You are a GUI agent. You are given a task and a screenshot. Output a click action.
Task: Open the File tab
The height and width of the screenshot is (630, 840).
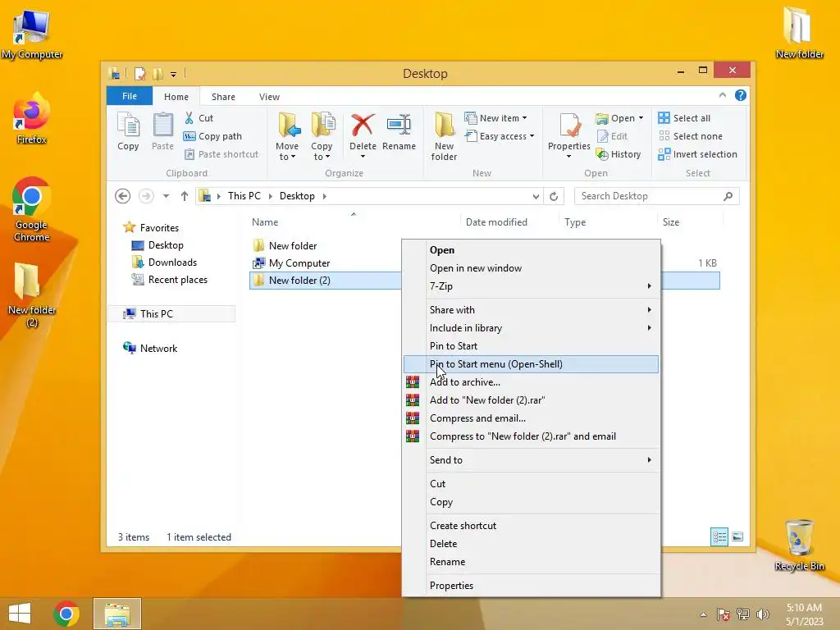pos(130,96)
